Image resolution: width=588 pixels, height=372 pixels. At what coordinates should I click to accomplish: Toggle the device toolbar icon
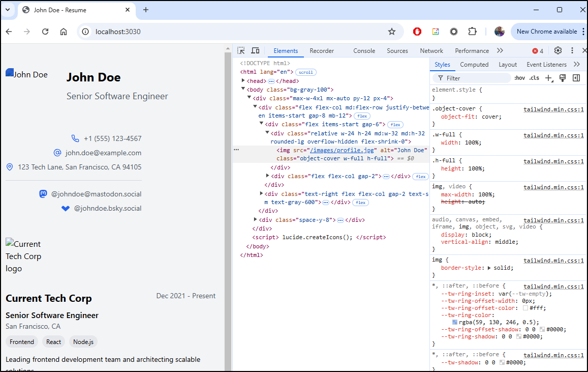click(x=255, y=50)
